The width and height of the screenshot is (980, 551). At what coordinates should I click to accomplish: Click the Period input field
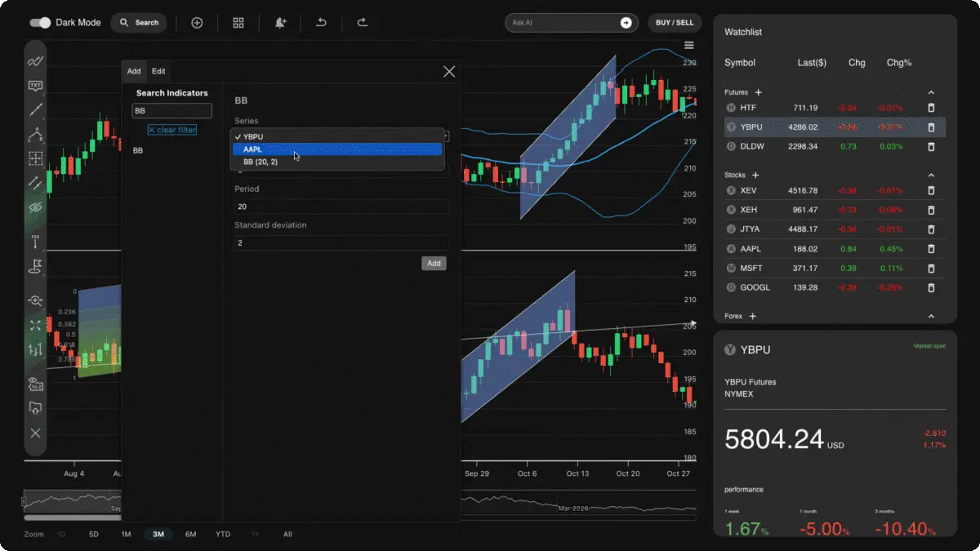(341, 207)
